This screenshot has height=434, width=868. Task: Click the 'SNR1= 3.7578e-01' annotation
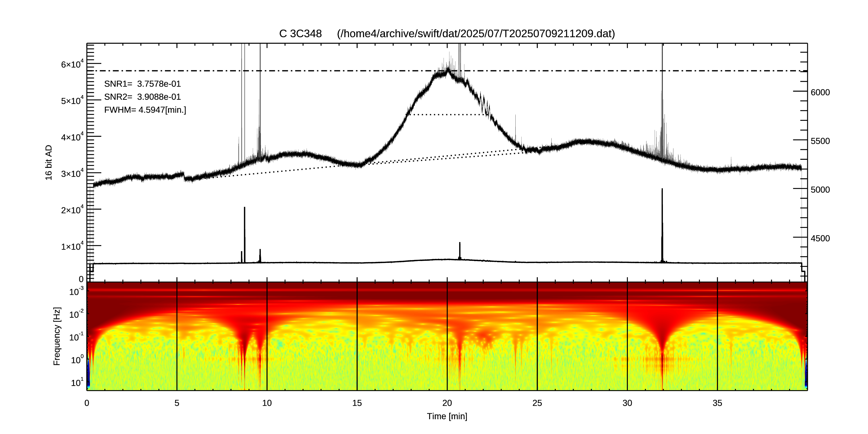click(143, 84)
